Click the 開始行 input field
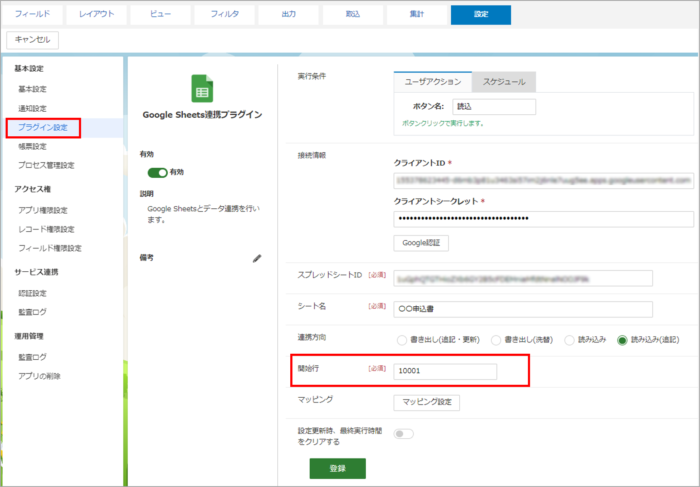Screen dimensions: 700x487 (x=445, y=371)
